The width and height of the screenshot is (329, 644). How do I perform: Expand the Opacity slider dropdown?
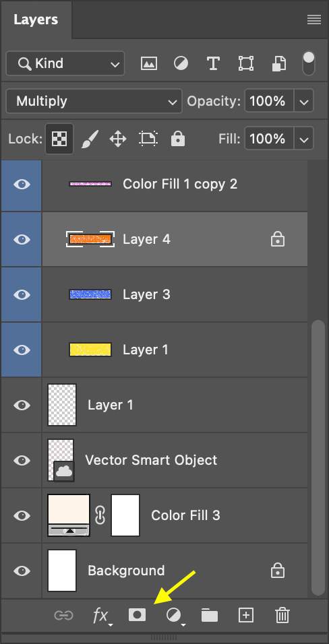click(x=304, y=101)
